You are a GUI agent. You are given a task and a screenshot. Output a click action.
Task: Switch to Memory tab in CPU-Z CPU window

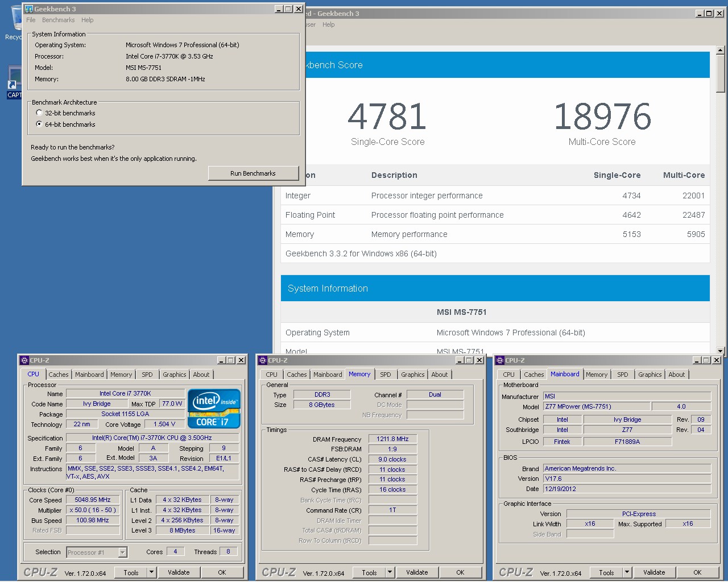121,375
